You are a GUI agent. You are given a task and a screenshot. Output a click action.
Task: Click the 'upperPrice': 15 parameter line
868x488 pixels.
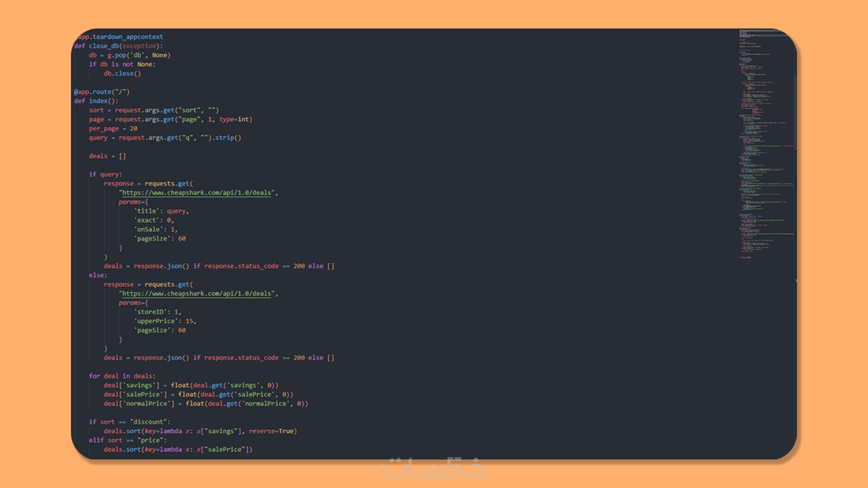coord(165,321)
